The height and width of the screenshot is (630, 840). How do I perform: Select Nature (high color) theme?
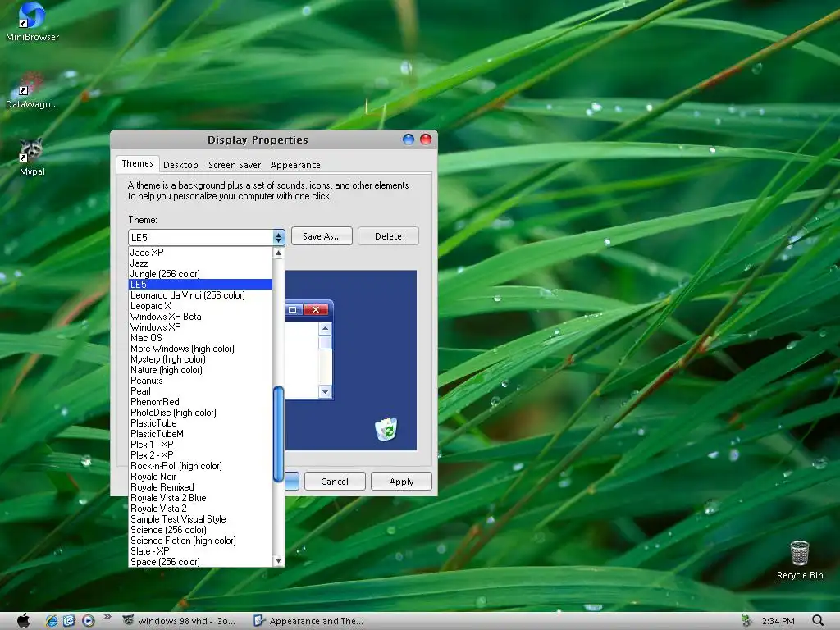(x=200, y=370)
